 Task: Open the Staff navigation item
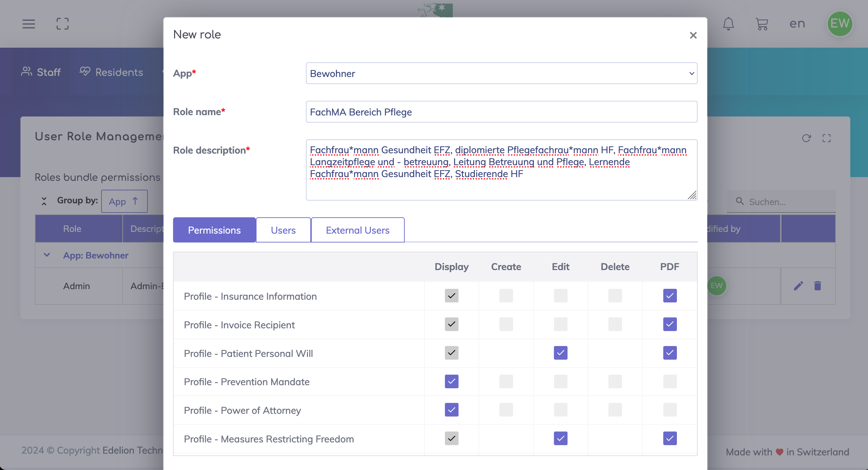(41, 72)
